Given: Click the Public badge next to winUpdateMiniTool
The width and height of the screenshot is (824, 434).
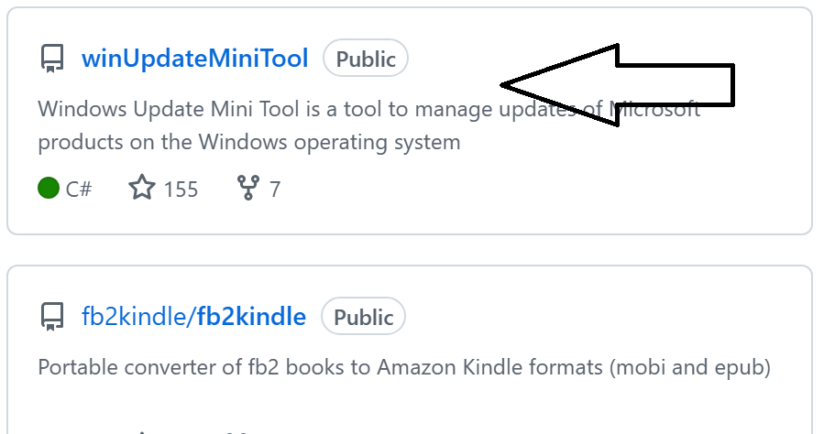Looking at the screenshot, I should coord(366,59).
